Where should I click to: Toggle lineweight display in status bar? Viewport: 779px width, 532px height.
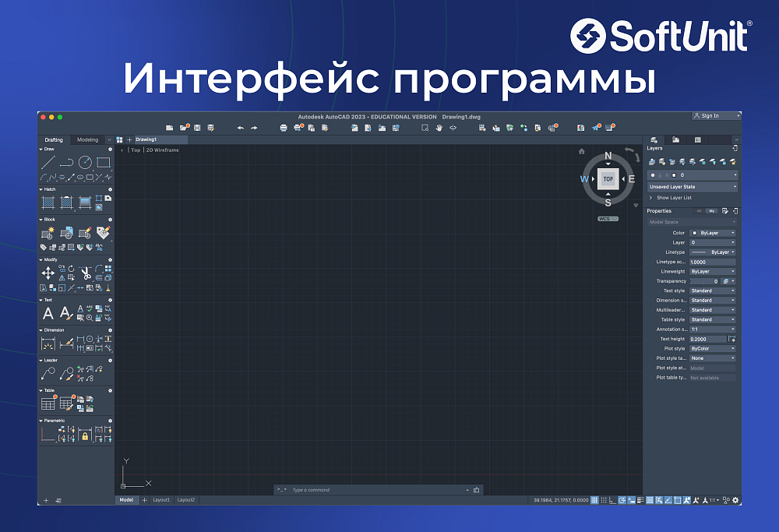pyautogui.click(x=640, y=500)
